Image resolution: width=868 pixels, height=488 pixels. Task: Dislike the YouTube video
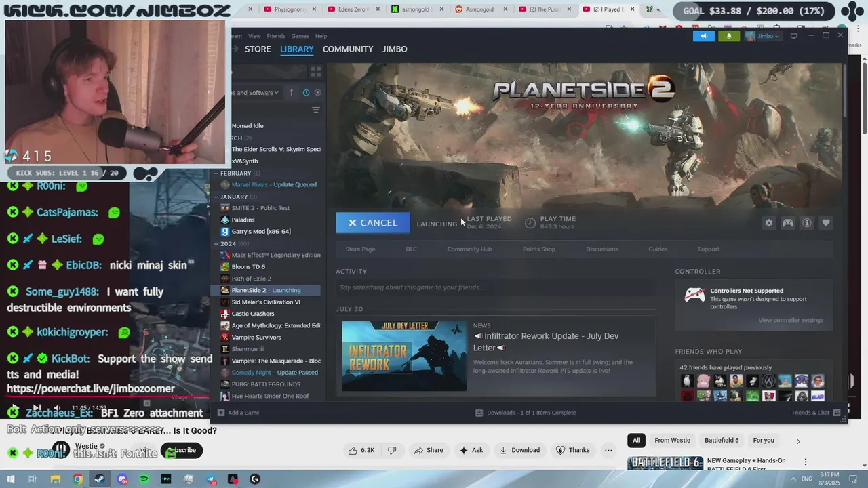392,450
